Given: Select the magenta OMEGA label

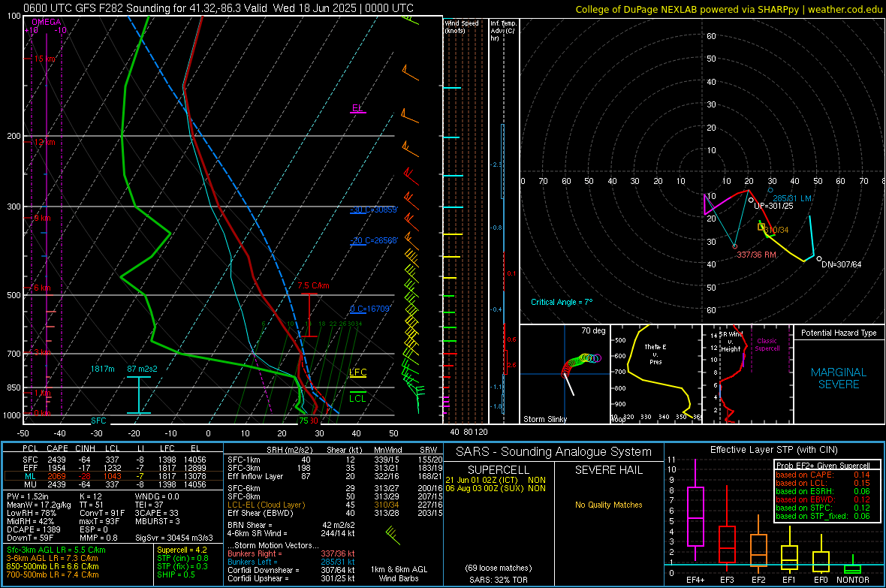Looking at the screenshot, I should tap(47, 22).
